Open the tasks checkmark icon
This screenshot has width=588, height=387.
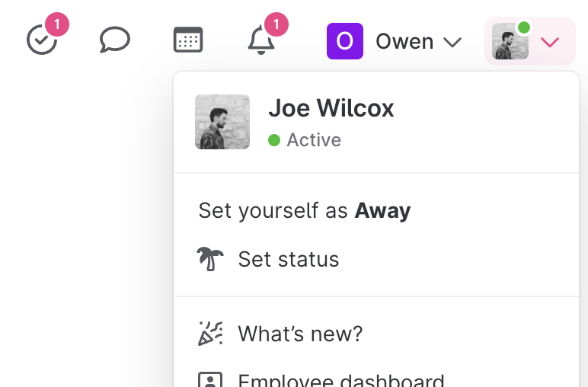click(x=42, y=40)
